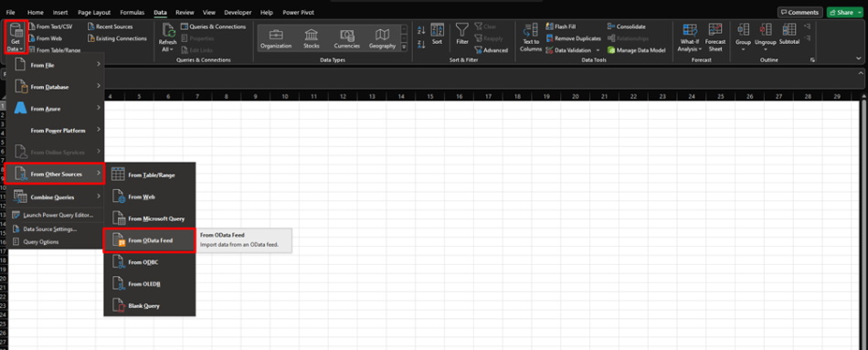Image resolution: width=868 pixels, height=350 pixels.
Task: Sort ascending A to Z
Action: coord(421,30)
